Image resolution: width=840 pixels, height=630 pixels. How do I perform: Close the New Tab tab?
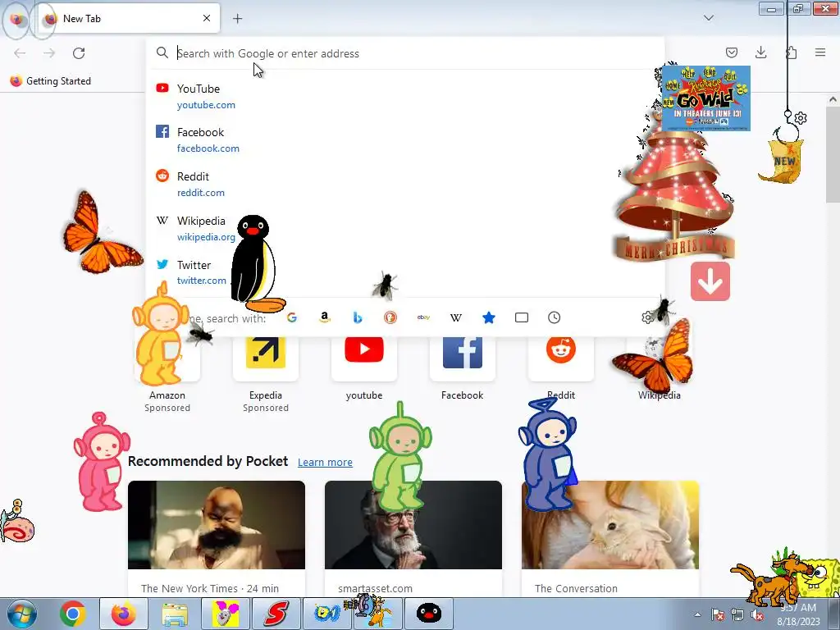coord(207,18)
